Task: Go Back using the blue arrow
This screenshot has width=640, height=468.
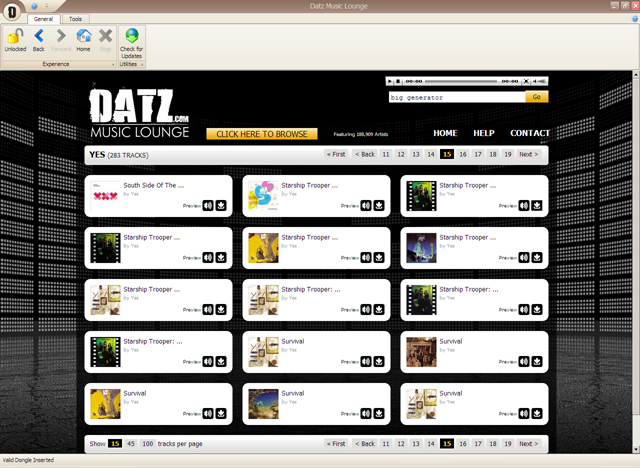Action: click(39, 36)
